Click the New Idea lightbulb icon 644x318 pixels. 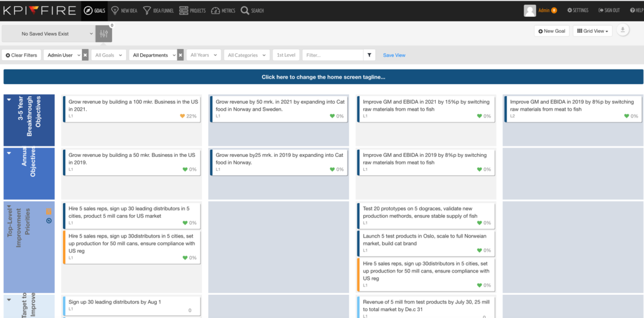pos(115,10)
